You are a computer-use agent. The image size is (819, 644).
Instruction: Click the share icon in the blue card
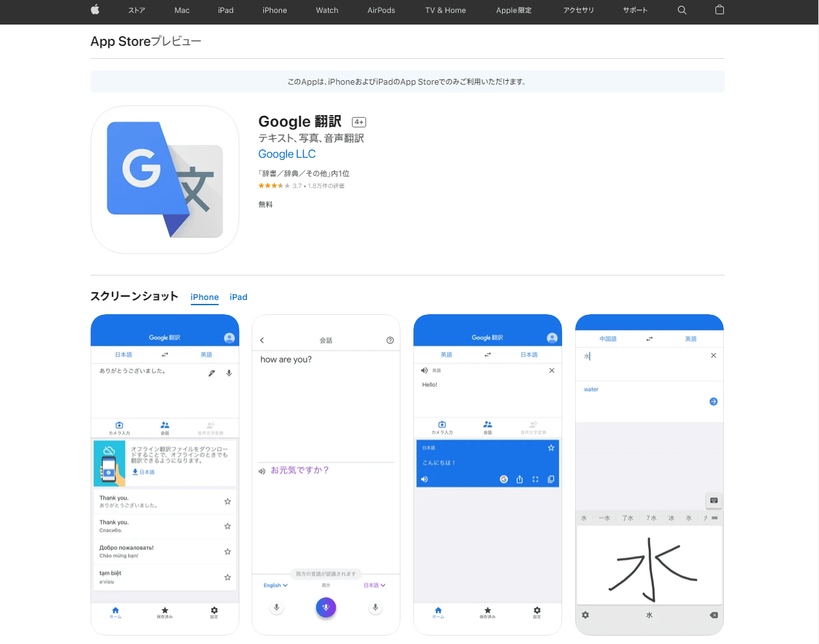(x=519, y=479)
